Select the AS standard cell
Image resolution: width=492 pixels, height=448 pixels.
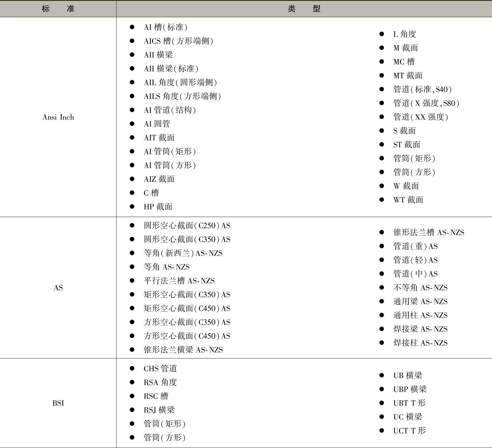coord(58,288)
